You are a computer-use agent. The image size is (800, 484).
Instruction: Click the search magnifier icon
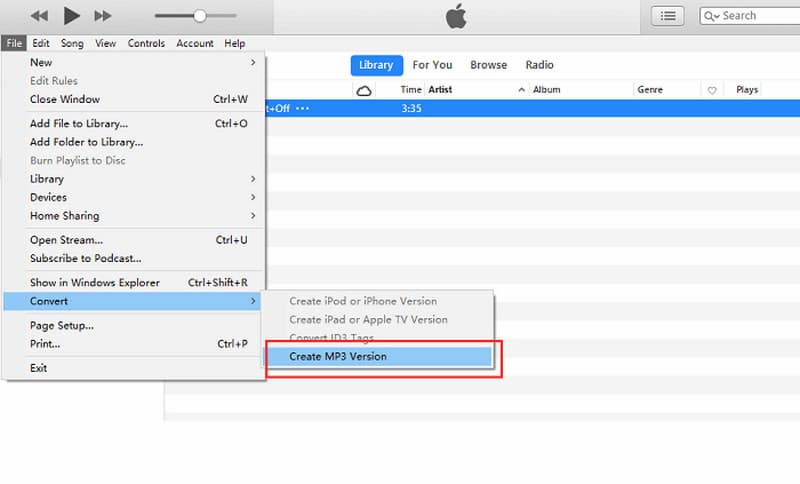711,16
